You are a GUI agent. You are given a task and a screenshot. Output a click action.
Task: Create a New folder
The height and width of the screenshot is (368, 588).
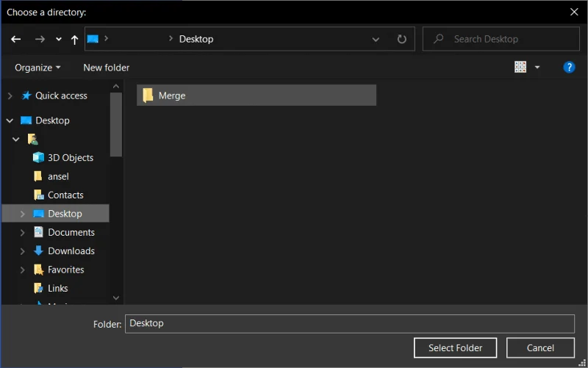pyautogui.click(x=106, y=68)
